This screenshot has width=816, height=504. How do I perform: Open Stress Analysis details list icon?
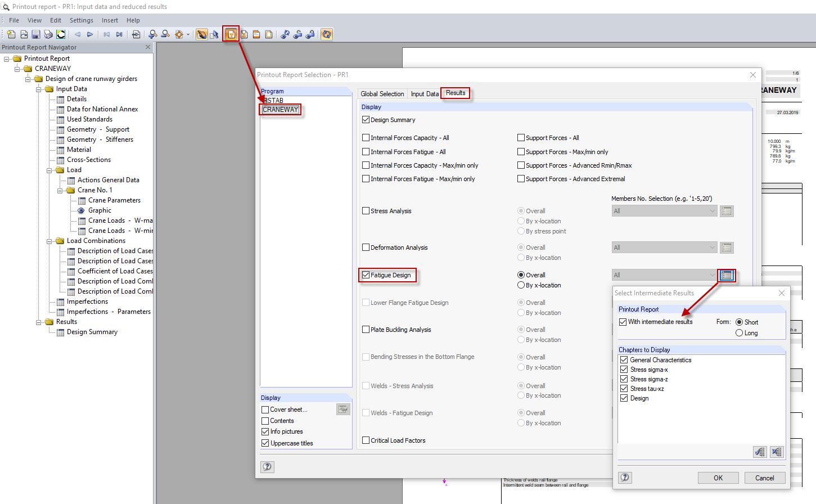pyautogui.click(x=727, y=211)
